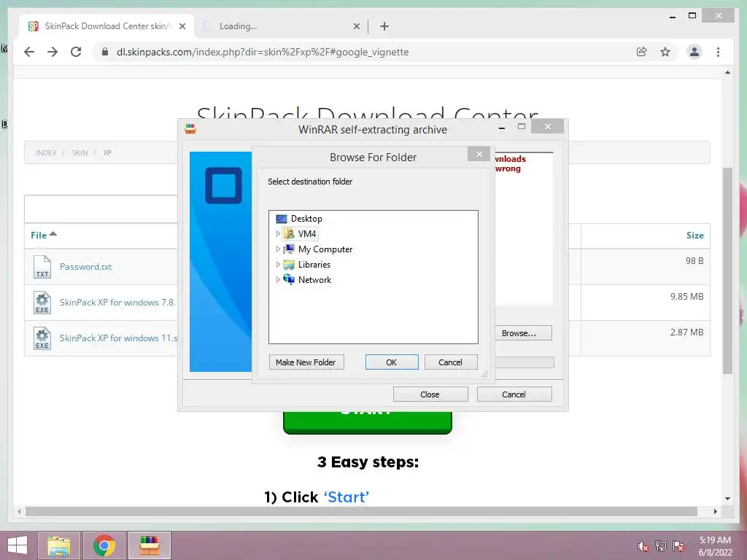This screenshot has width=747, height=560.
Task: Click the scroll down arrow of the page
Action: [727, 499]
